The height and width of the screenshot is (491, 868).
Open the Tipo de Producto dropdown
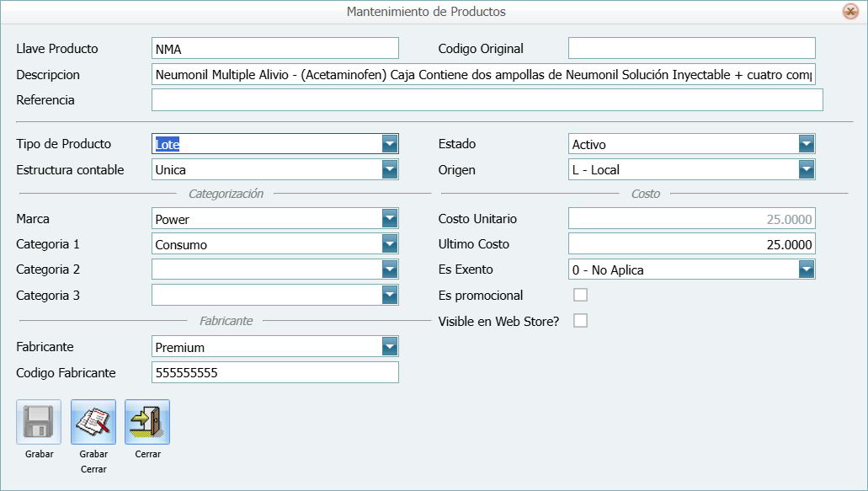click(389, 144)
